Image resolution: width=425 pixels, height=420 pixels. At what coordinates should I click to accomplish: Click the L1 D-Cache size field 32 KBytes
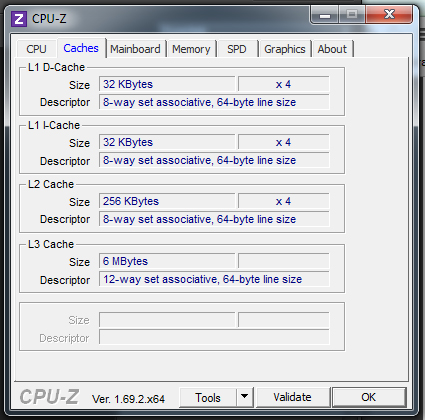(x=167, y=84)
